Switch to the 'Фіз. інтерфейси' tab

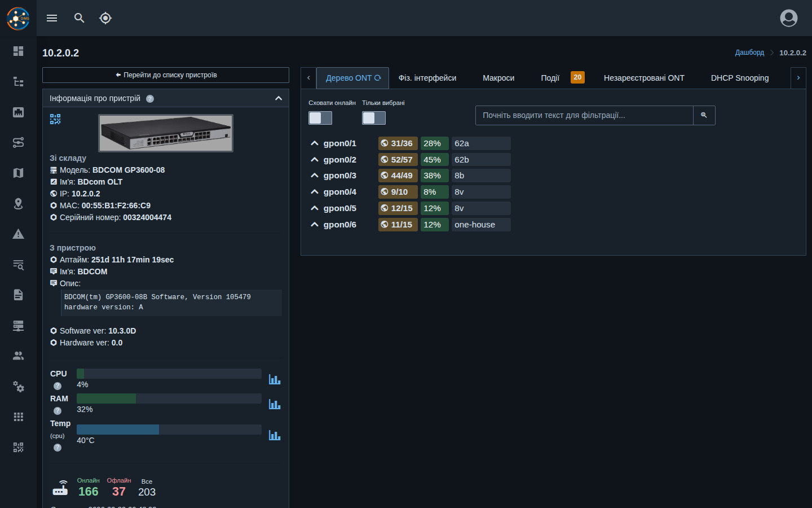coord(427,78)
